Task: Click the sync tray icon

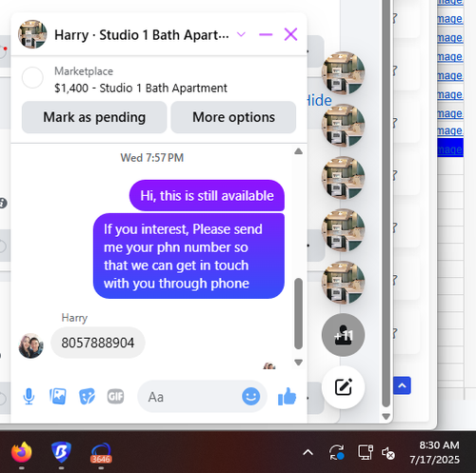Action: click(x=336, y=453)
